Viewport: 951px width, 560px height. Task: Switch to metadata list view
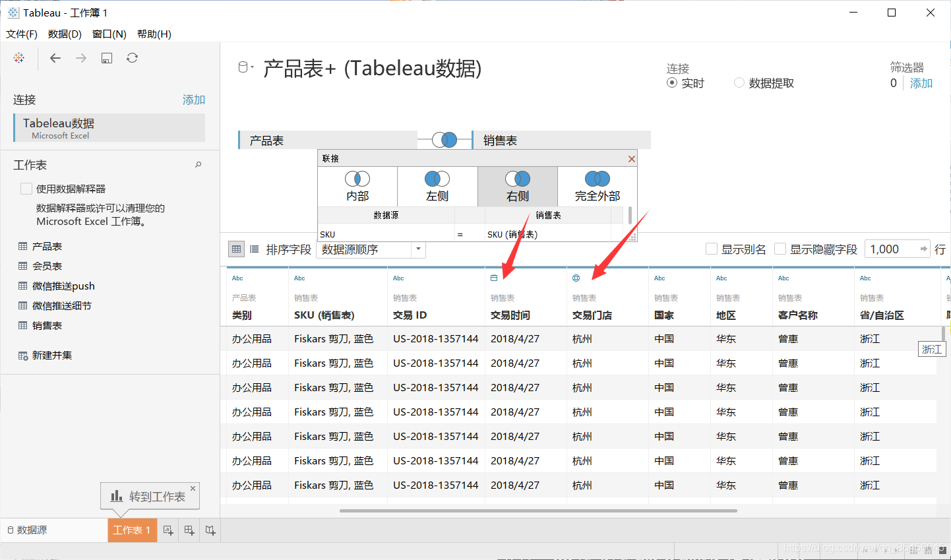coord(254,249)
